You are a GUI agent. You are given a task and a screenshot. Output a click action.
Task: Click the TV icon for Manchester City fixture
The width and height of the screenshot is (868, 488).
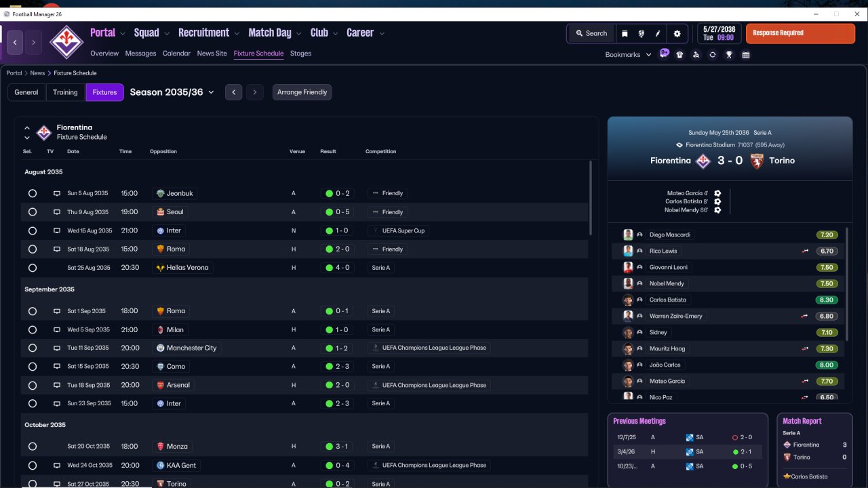click(57, 348)
